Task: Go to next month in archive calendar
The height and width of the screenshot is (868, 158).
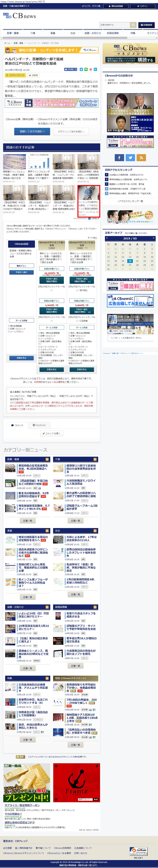Action: [x=154, y=238]
